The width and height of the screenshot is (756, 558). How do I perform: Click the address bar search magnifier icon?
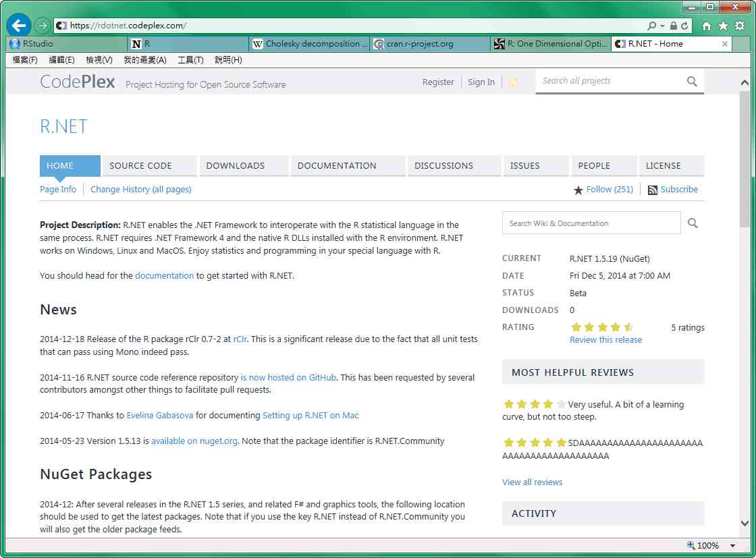pyautogui.click(x=651, y=26)
